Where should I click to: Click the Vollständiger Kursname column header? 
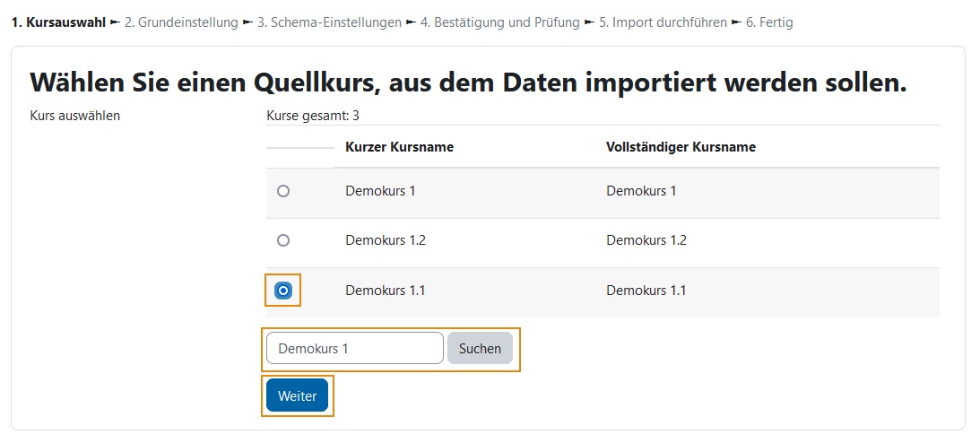681,147
